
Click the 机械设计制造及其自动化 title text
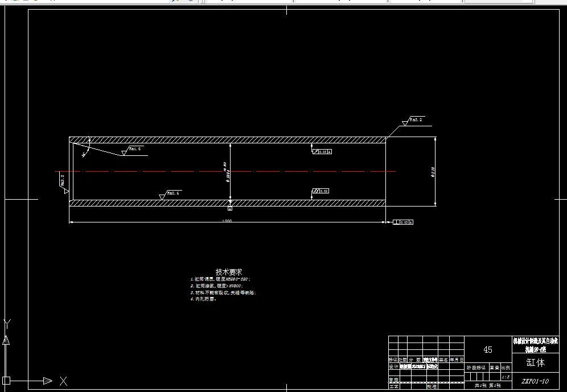click(x=536, y=341)
